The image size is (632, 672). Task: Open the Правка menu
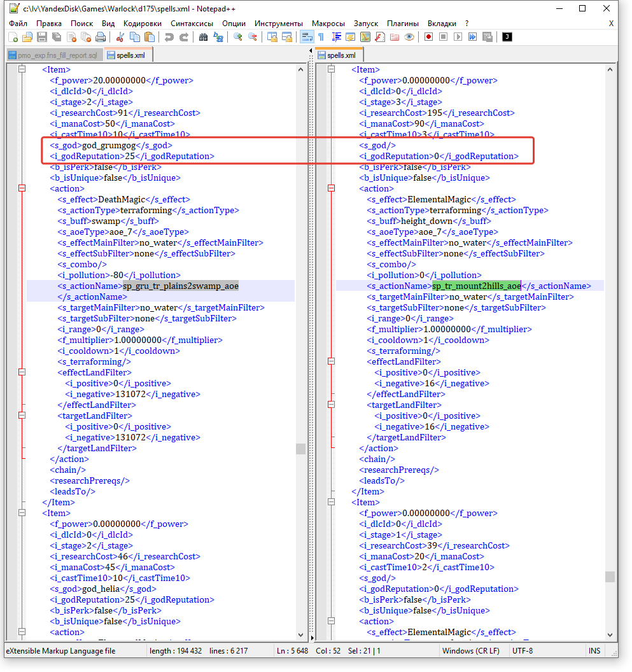coord(49,24)
